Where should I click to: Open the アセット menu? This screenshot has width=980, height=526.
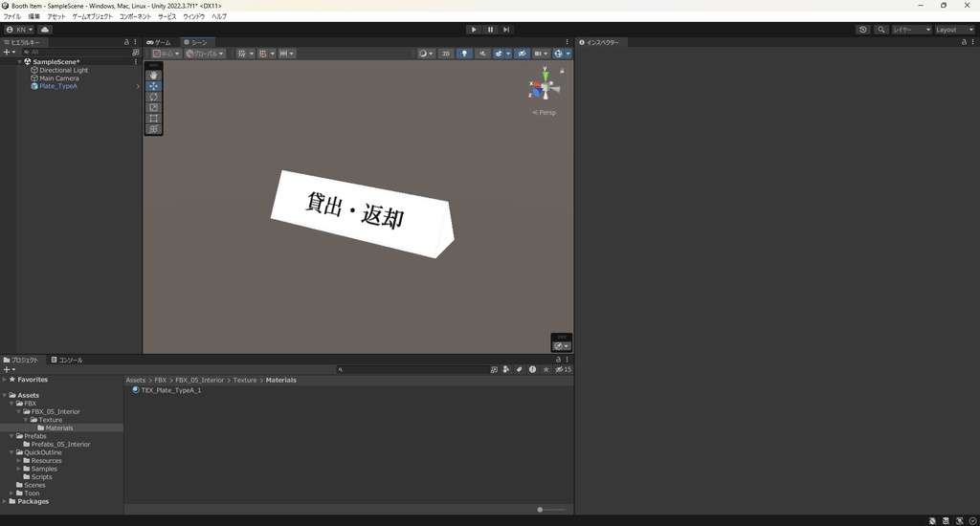point(56,16)
